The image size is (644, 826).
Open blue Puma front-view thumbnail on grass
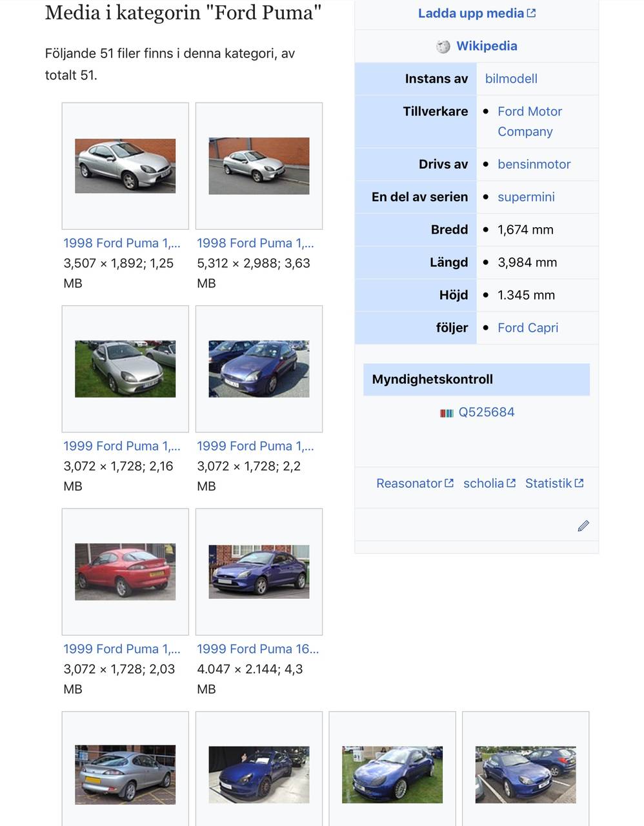click(x=392, y=774)
